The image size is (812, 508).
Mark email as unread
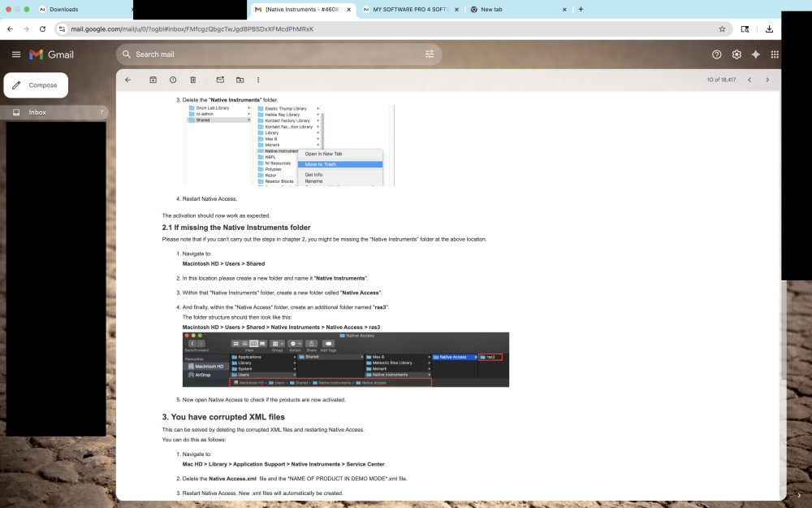pyautogui.click(x=220, y=80)
